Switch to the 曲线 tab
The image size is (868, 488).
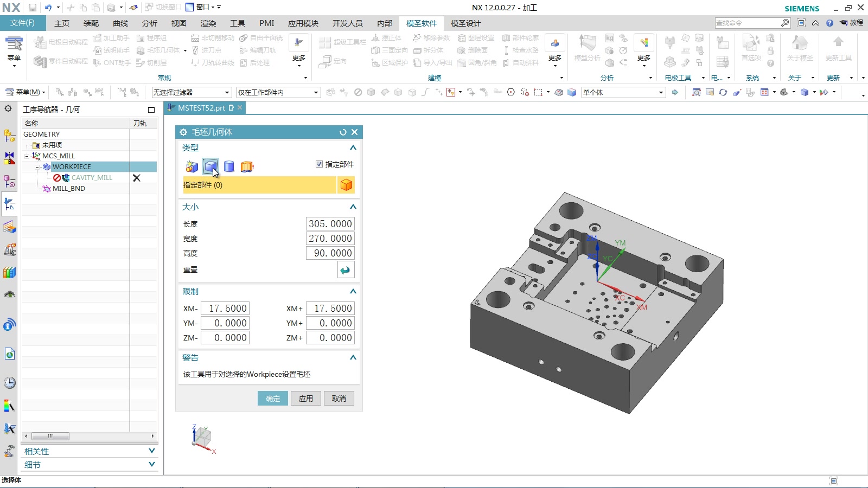click(120, 23)
